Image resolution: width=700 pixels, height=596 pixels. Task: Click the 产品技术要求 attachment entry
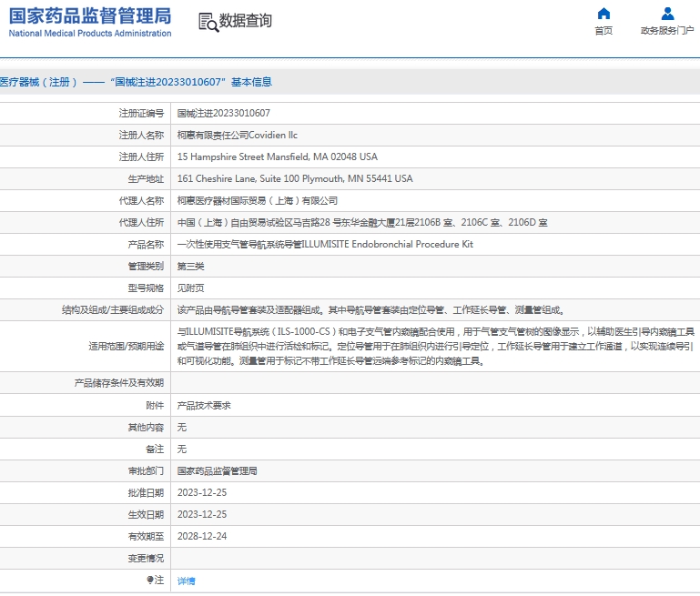coord(204,405)
